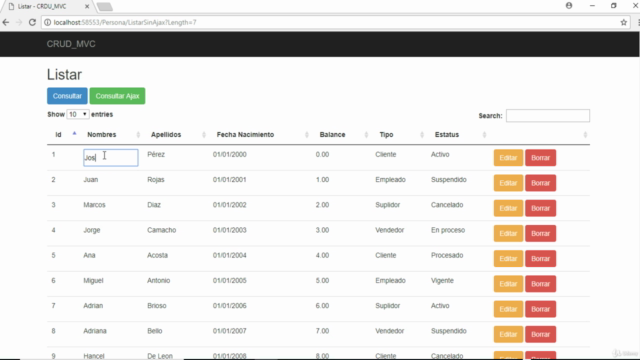Click the browser back arrow
This screenshot has height=360, width=640.
[x=6, y=22]
